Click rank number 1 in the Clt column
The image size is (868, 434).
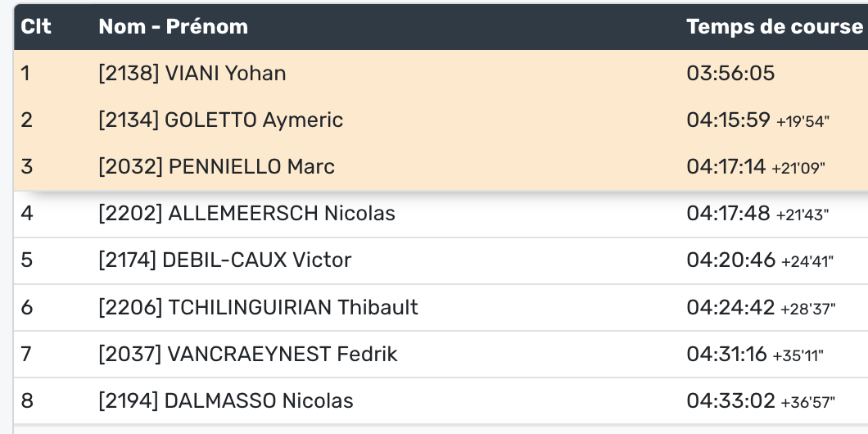pos(25,74)
